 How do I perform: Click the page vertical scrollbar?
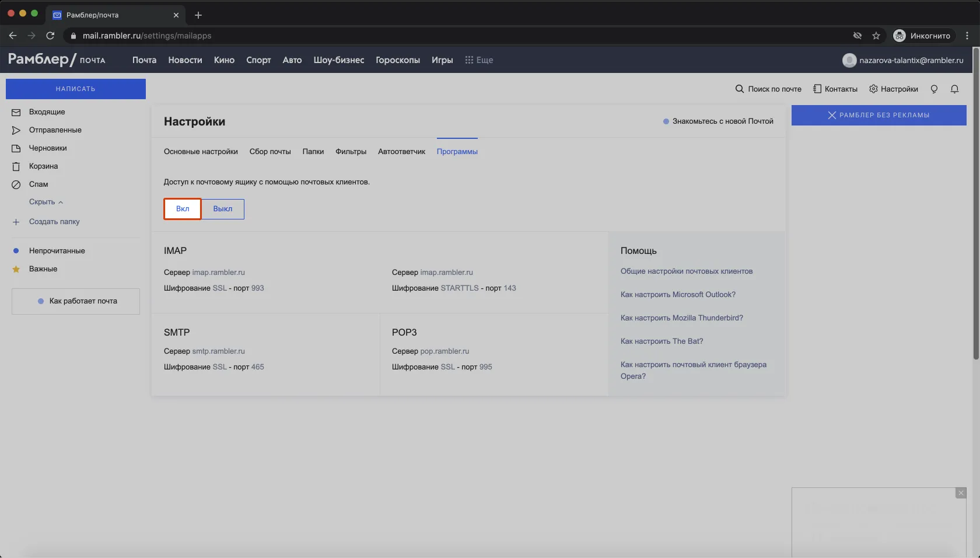coord(976,204)
